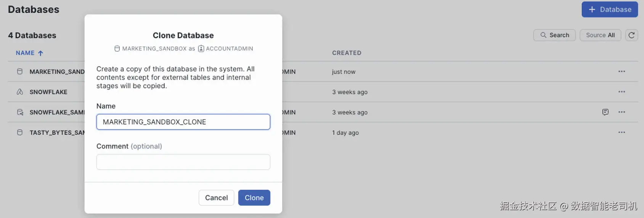
Task: Open the Search databases box
Action: pyautogui.click(x=554, y=35)
